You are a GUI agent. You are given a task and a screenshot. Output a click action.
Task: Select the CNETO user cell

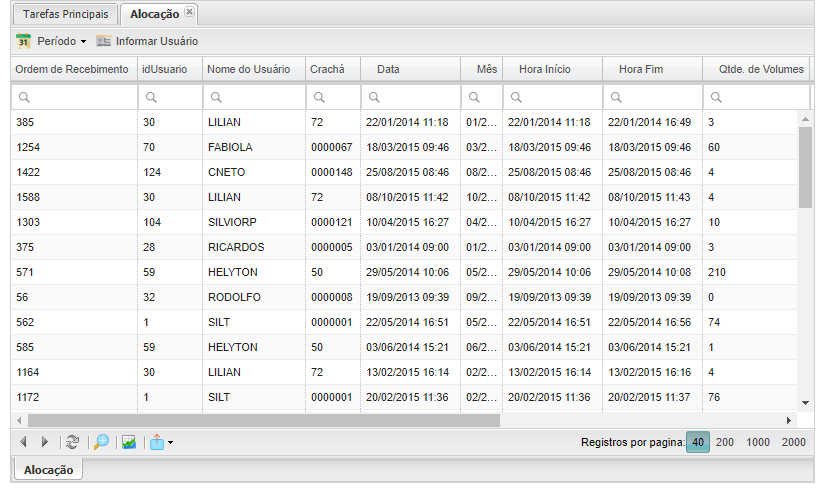click(254, 172)
